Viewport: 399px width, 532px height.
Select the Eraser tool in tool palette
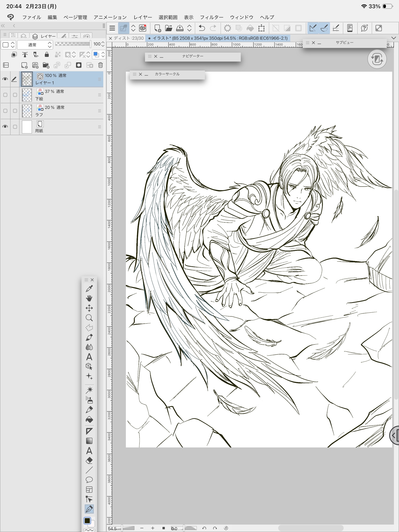point(89,460)
